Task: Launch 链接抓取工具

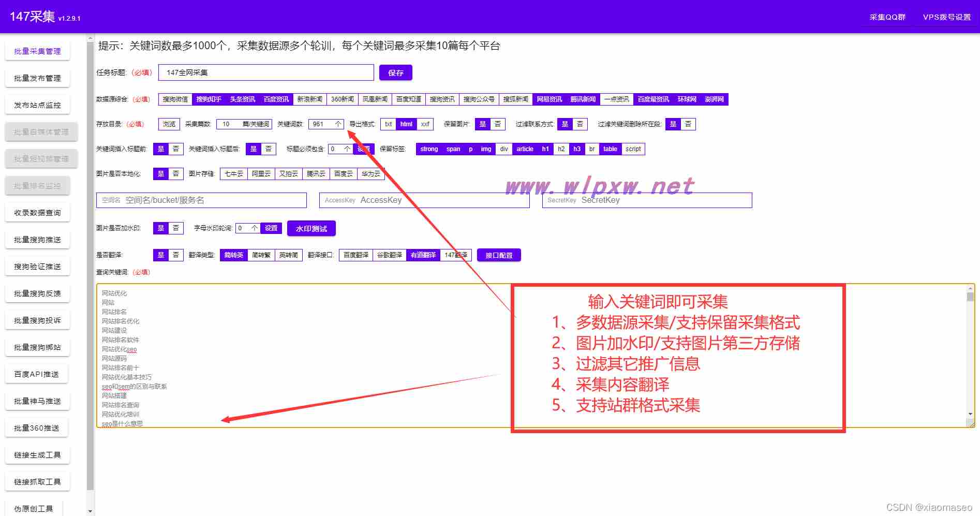Action: coord(37,482)
